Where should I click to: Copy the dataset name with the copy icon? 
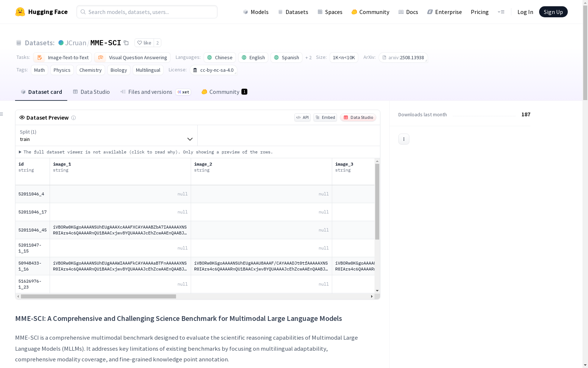[126, 43]
